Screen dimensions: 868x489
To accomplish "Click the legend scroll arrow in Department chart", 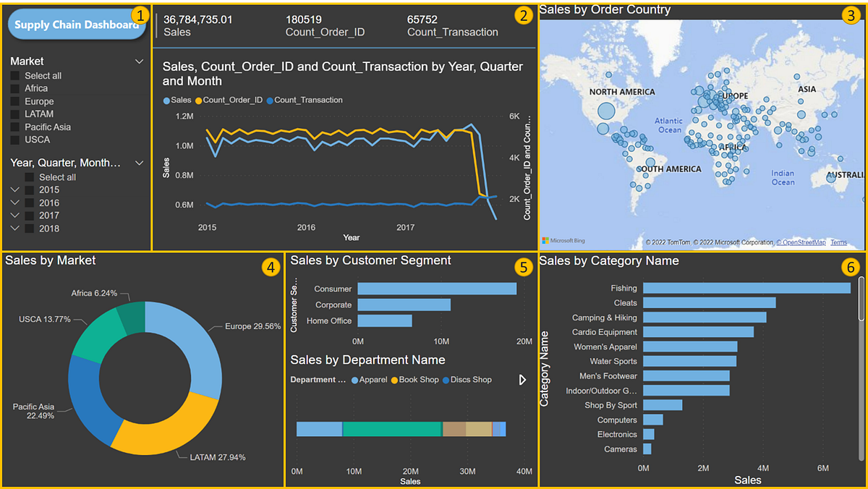I will 522,380.
